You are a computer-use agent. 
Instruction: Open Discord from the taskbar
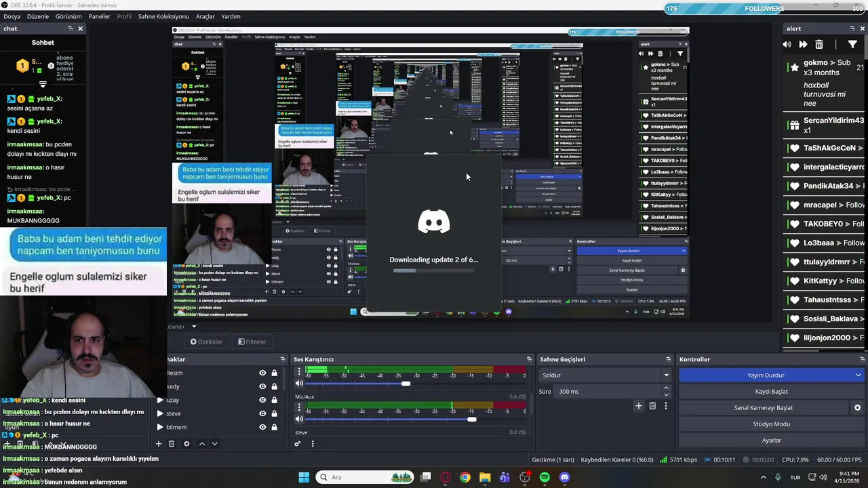(x=565, y=477)
